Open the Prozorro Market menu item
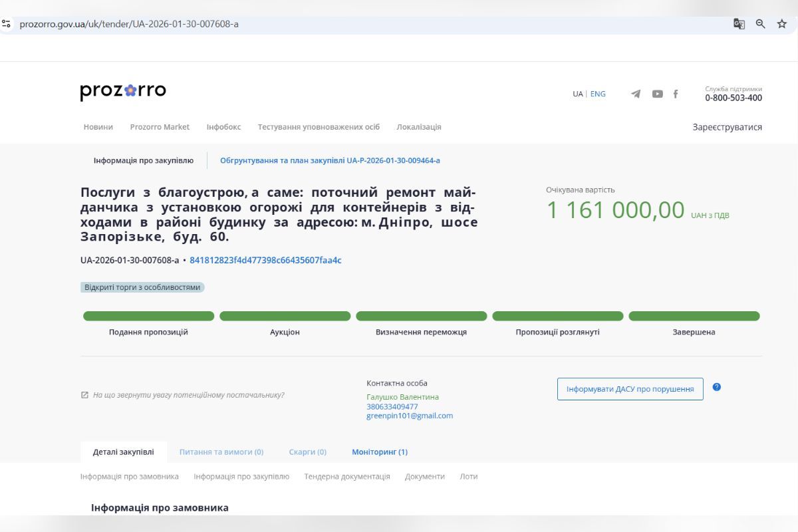 160,126
